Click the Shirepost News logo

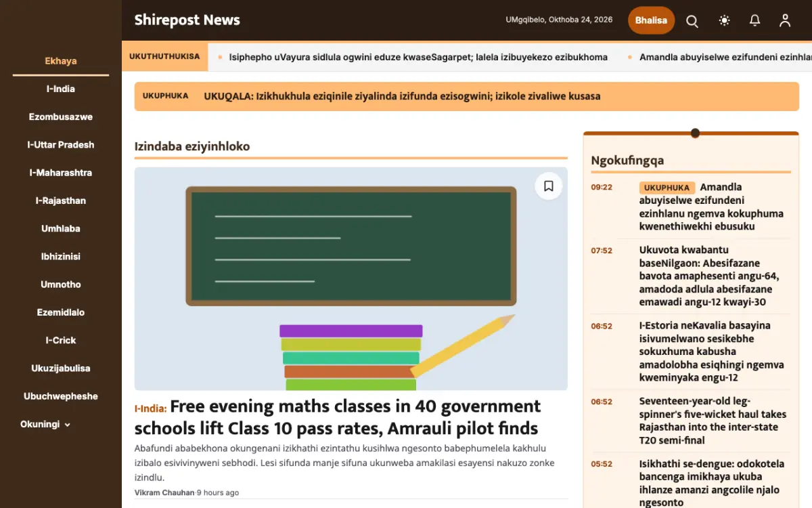pos(187,20)
